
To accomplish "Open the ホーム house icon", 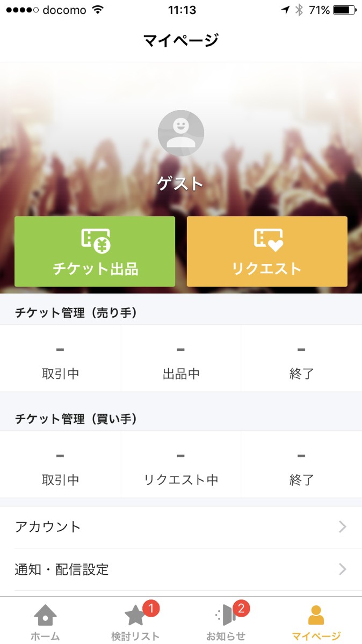I will [45, 616].
